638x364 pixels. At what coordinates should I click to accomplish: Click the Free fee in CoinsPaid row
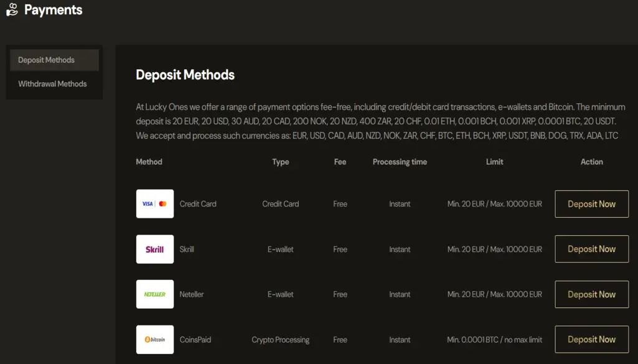(x=340, y=340)
